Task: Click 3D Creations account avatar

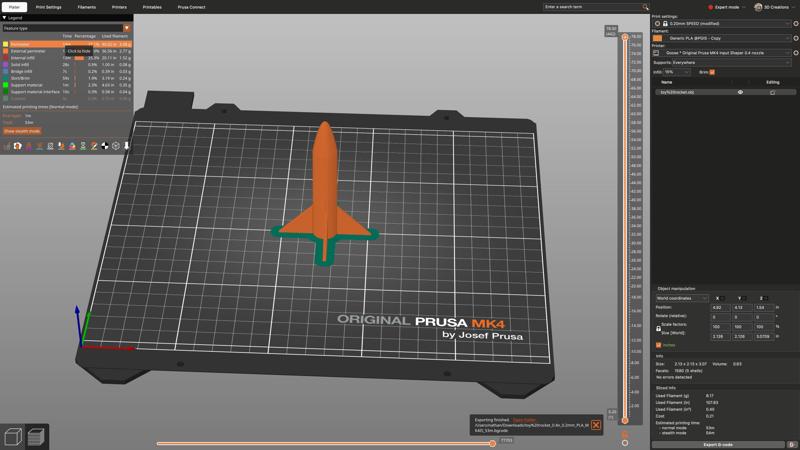Action: click(x=758, y=7)
